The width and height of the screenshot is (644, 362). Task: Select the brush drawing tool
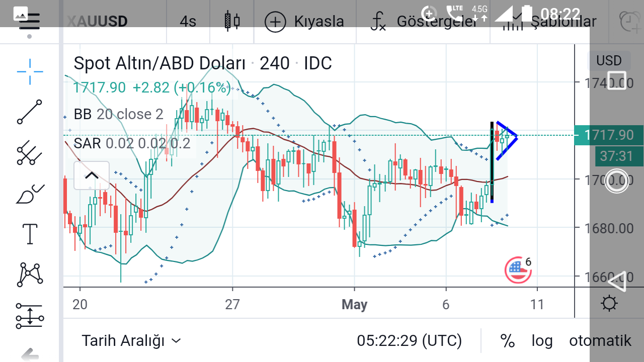coord(30,194)
